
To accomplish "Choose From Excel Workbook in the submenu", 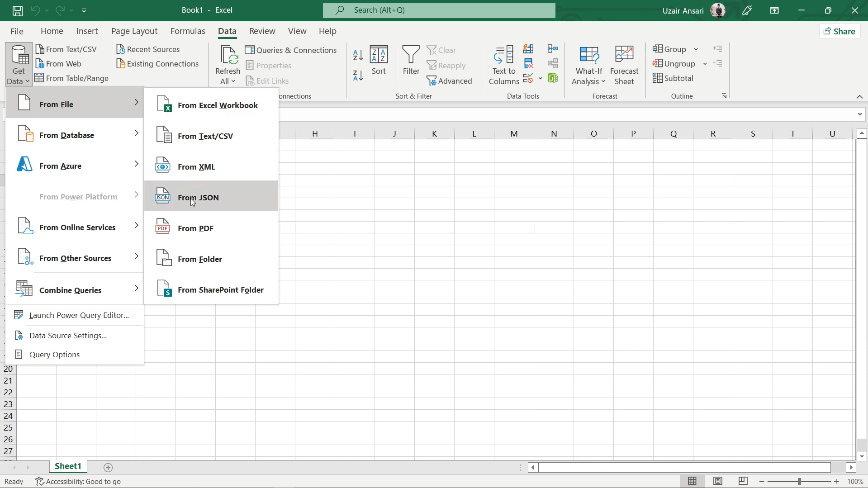I will [x=211, y=105].
